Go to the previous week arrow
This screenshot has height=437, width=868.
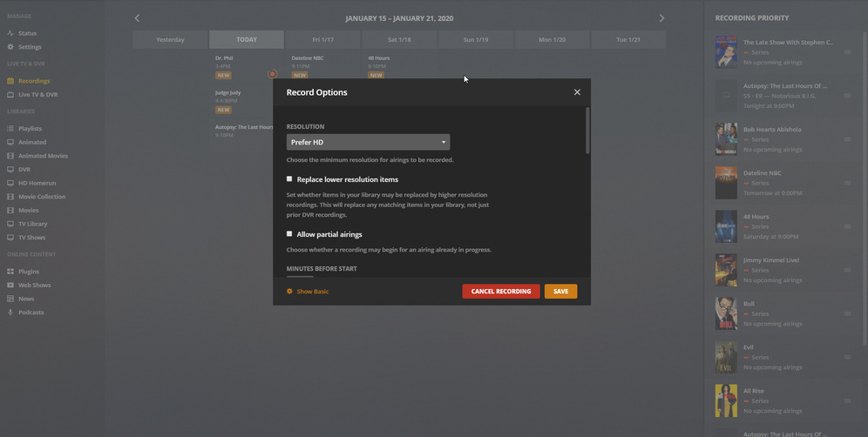pyautogui.click(x=138, y=18)
